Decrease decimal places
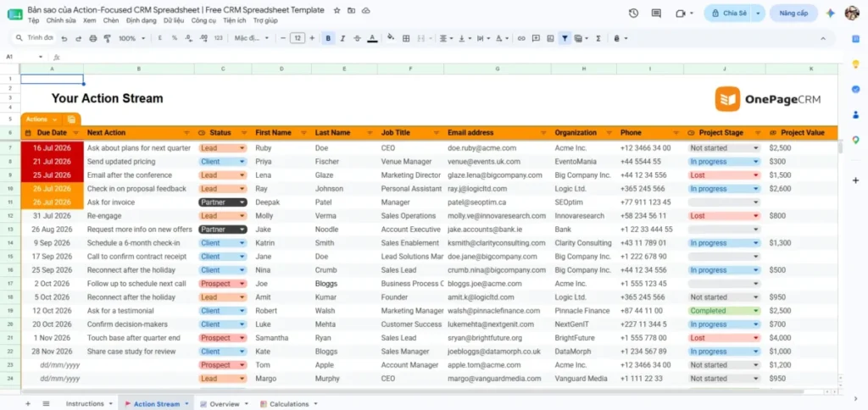The width and height of the screenshot is (868, 410). coord(189,38)
